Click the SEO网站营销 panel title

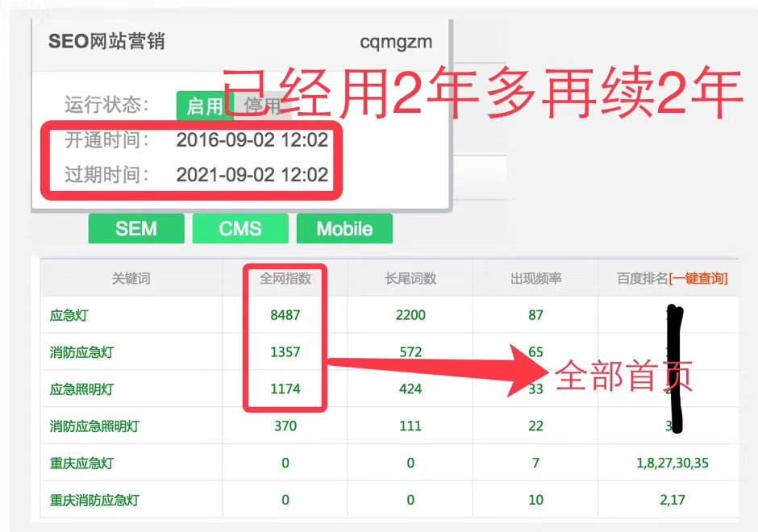(x=106, y=41)
